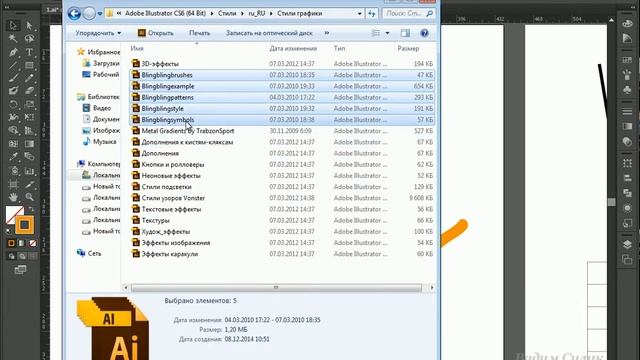This screenshot has width=640, height=360.
Task: Open the Symbols panel icon
Action: click(x=627, y=90)
